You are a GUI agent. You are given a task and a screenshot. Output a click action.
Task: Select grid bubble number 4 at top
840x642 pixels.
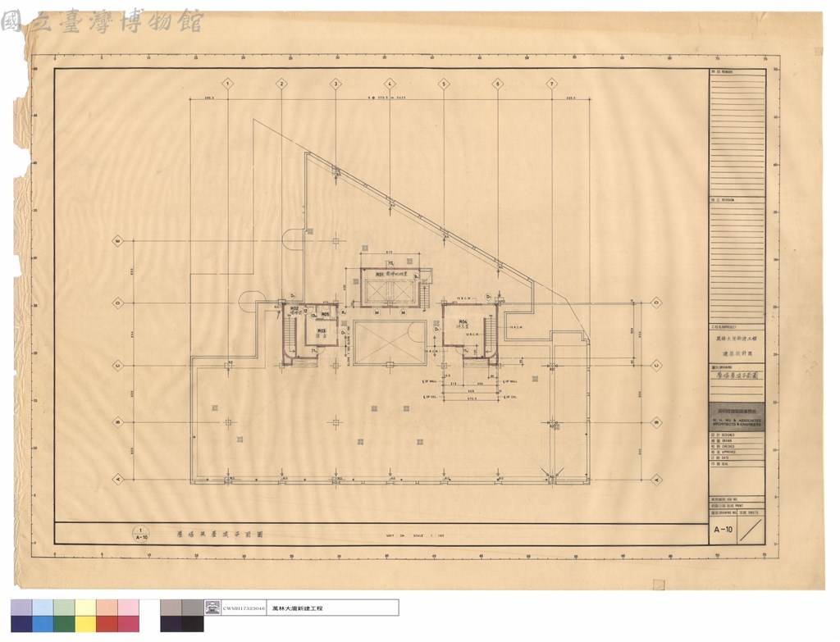coord(390,84)
